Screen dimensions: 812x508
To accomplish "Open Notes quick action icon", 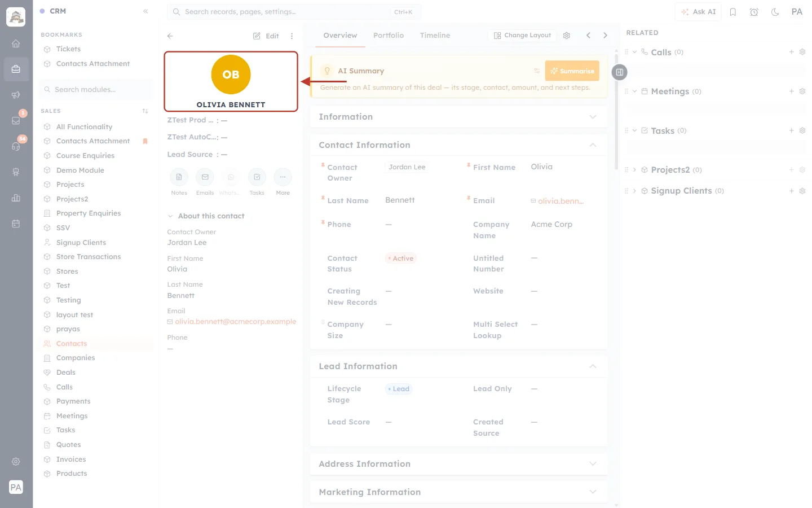I will 179,177.
